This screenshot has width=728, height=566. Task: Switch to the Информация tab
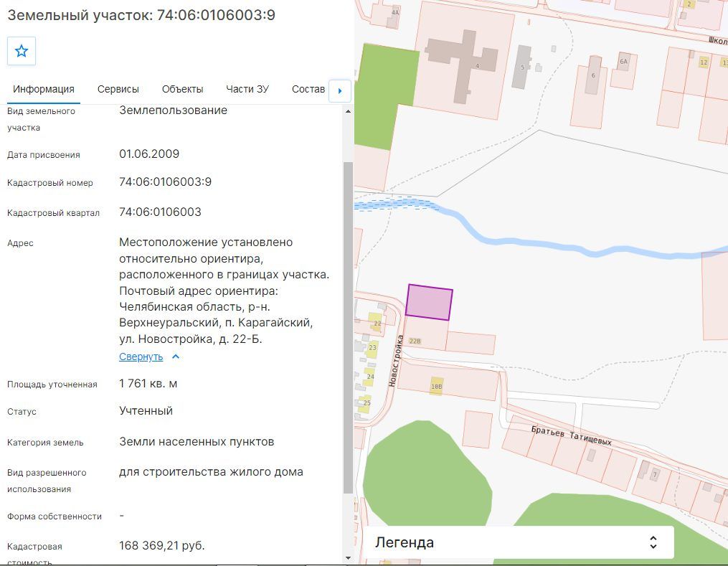[x=44, y=89]
